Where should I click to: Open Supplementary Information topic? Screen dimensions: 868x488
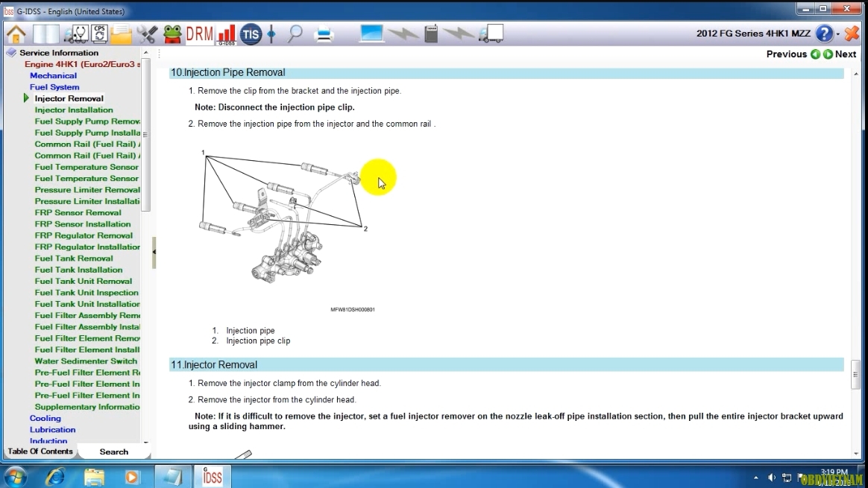pyautogui.click(x=87, y=407)
